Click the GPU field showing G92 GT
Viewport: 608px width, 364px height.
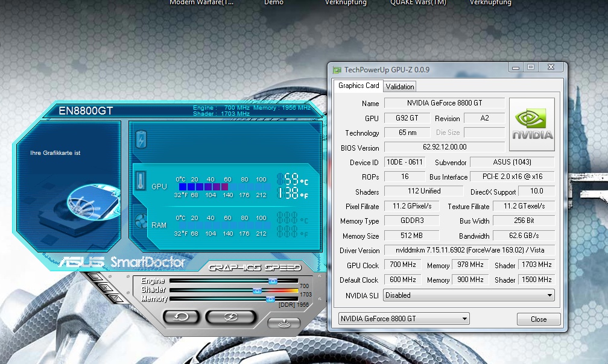(x=407, y=118)
